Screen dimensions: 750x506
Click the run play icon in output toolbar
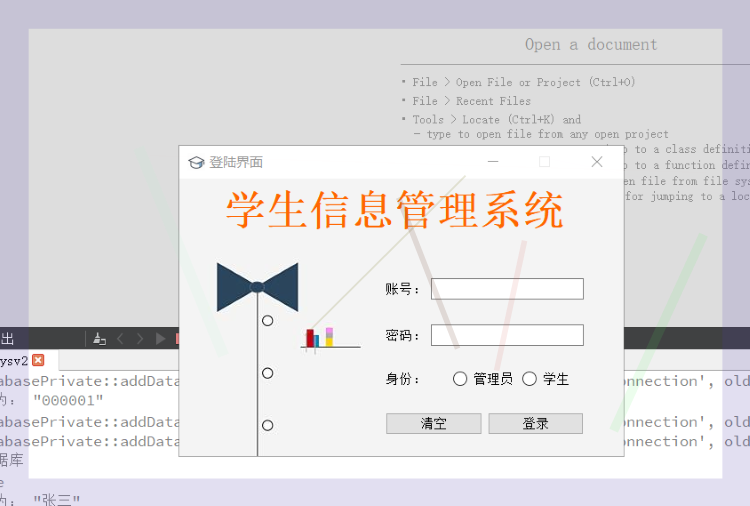(x=160, y=339)
